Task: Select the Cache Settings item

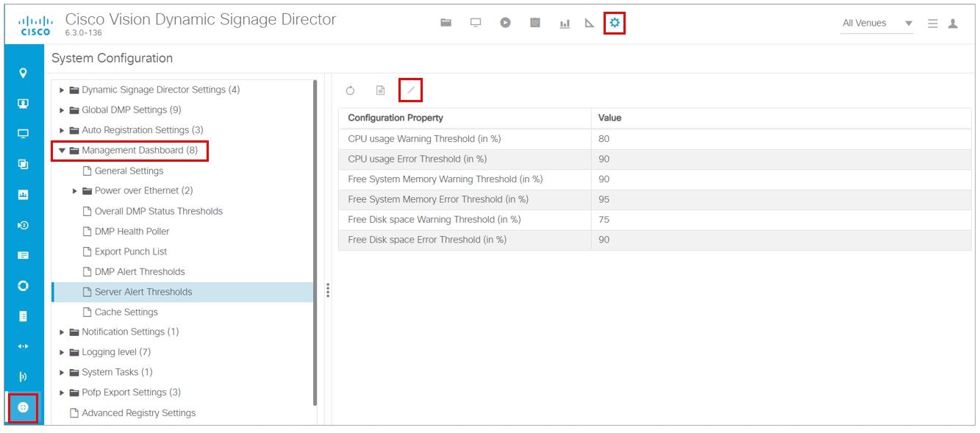Action: (x=126, y=312)
